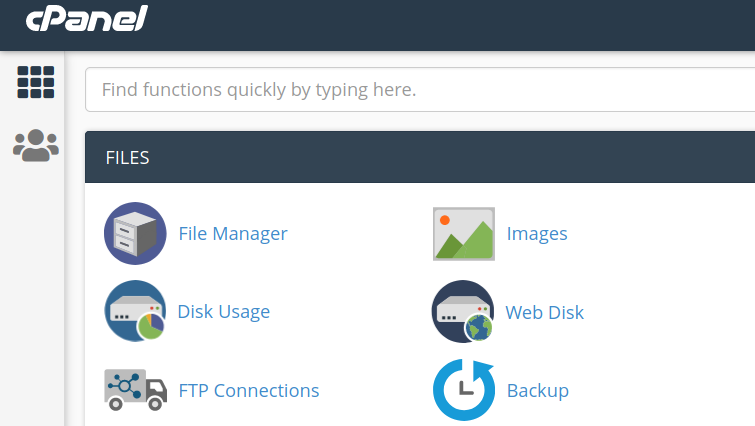Go to the Disk Usage text link
Screen dimensions: 755x426
pyautogui.click(x=224, y=312)
